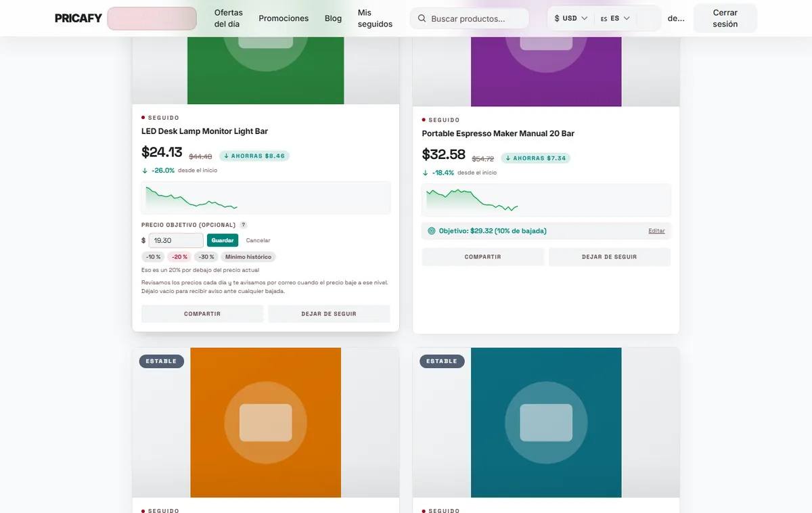812x513 pixels.
Task: Open the ES language dropdown
Action: 615,18
